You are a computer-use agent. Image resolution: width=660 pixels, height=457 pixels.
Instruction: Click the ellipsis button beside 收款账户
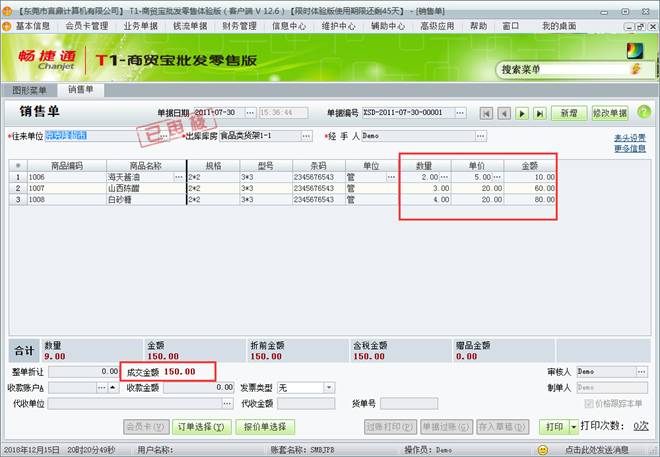[x=100, y=387]
